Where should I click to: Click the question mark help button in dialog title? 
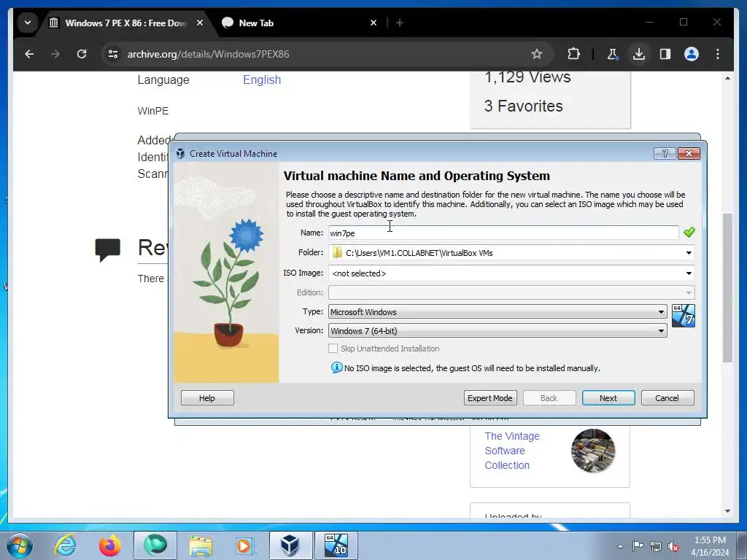pos(665,153)
